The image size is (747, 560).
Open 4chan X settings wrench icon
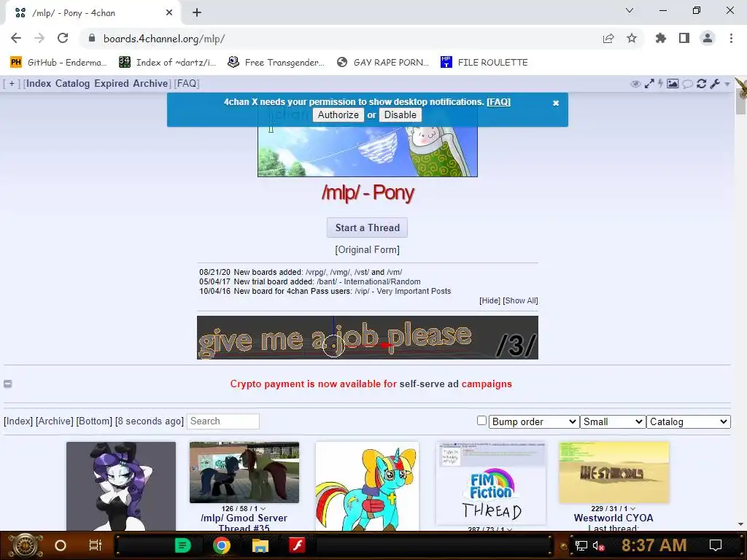pos(715,84)
